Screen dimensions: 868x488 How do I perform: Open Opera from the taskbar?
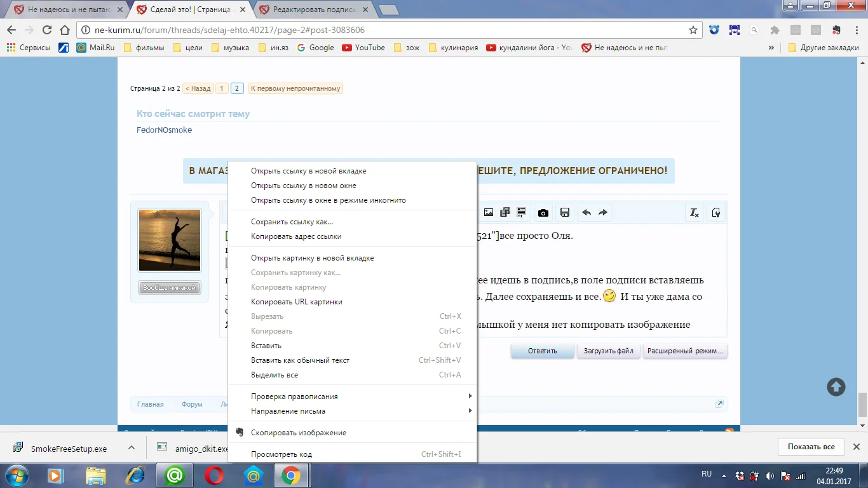click(x=214, y=475)
